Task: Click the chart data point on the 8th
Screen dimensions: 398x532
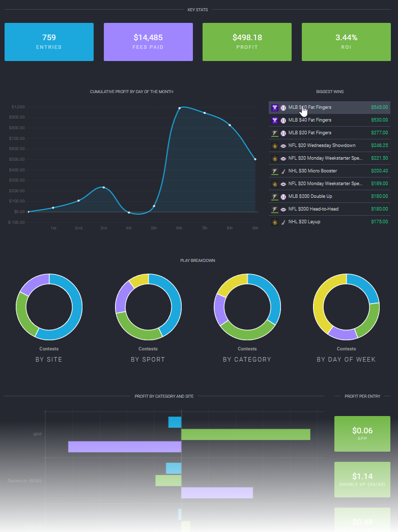Action: [x=230, y=125]
